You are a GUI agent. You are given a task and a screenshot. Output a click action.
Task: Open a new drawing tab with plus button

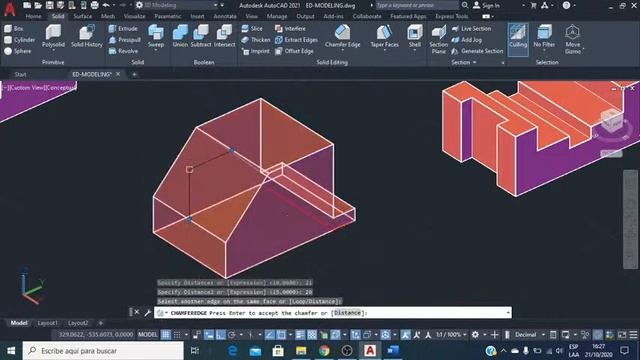pyautogui.click(x=134, y=74)
